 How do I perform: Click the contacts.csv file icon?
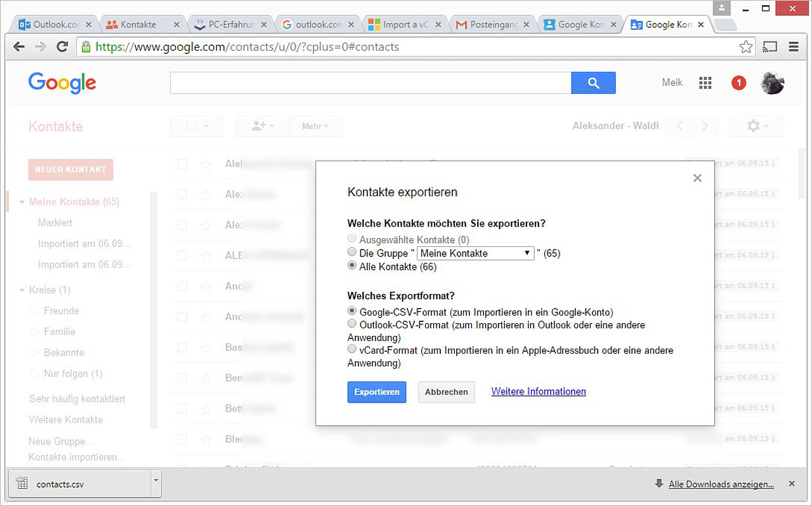click(22, 484)
